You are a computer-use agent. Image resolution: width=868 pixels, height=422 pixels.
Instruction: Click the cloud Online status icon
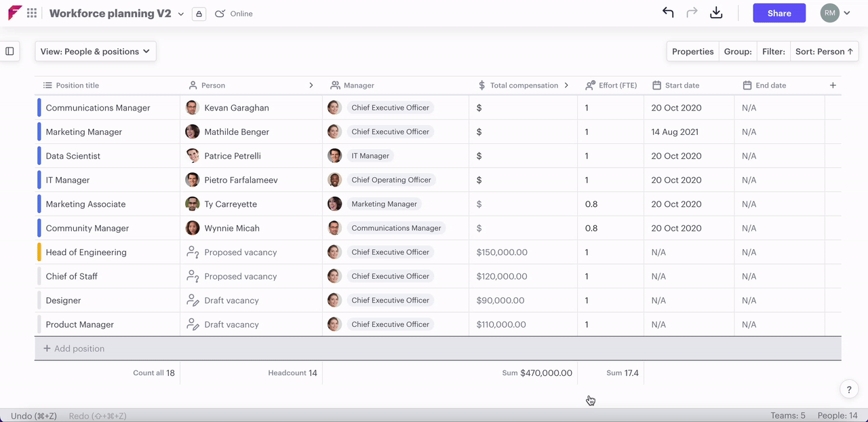point(220,14)
